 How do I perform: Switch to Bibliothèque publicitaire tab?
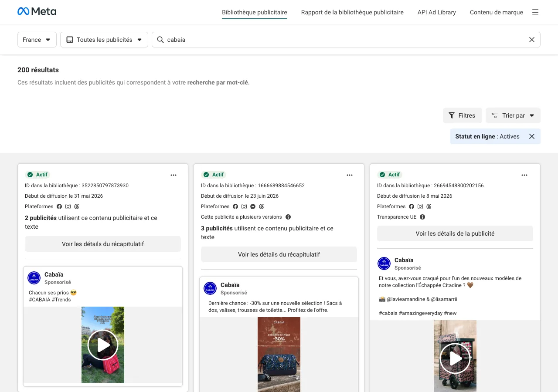click(255, 12)
